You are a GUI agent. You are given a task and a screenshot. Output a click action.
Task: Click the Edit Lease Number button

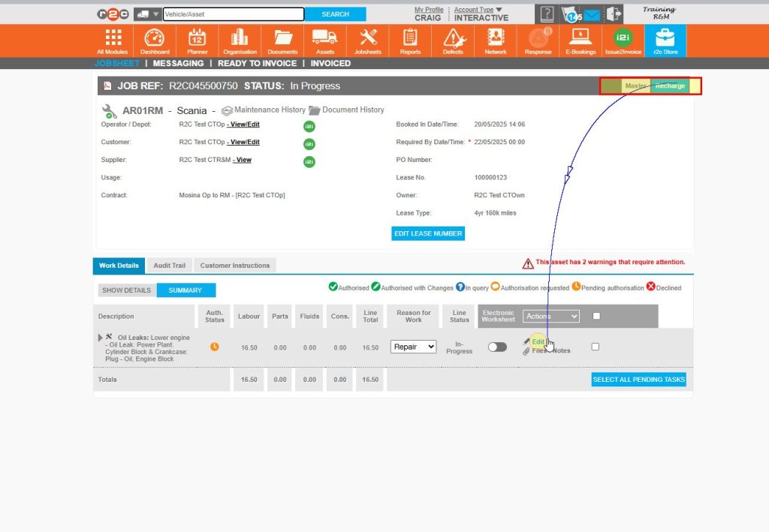click(428, 233)
